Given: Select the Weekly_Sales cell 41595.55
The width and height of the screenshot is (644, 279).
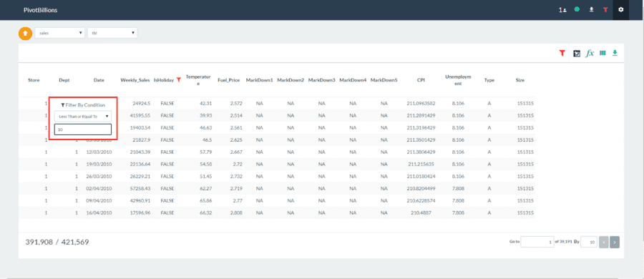Looking at the screenshot, I should [140, 115].
